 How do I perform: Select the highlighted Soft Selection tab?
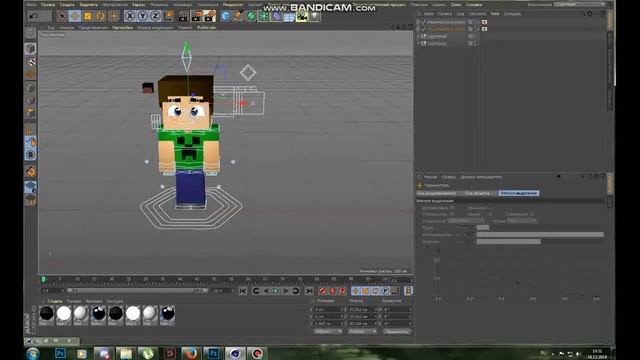(518, 193)
